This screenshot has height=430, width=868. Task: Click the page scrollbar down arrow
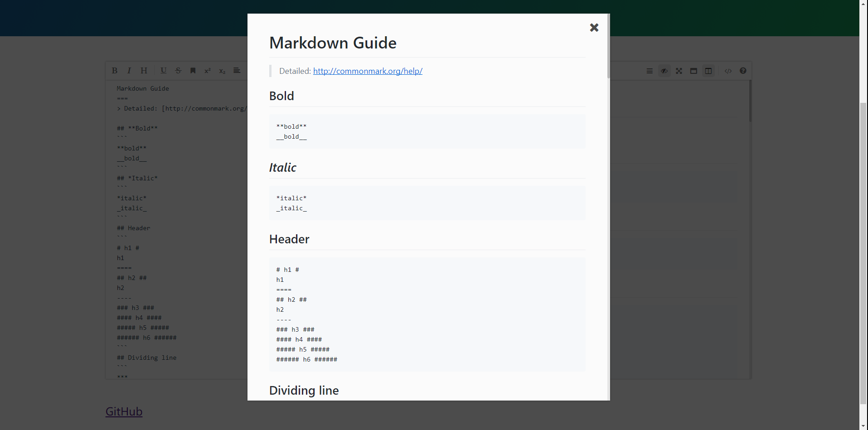pos(863,426)
